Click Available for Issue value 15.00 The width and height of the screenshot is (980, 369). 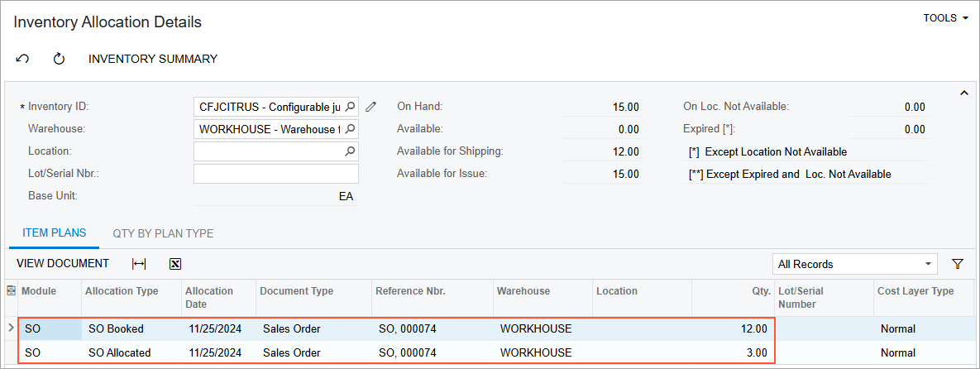click(625, 174)
